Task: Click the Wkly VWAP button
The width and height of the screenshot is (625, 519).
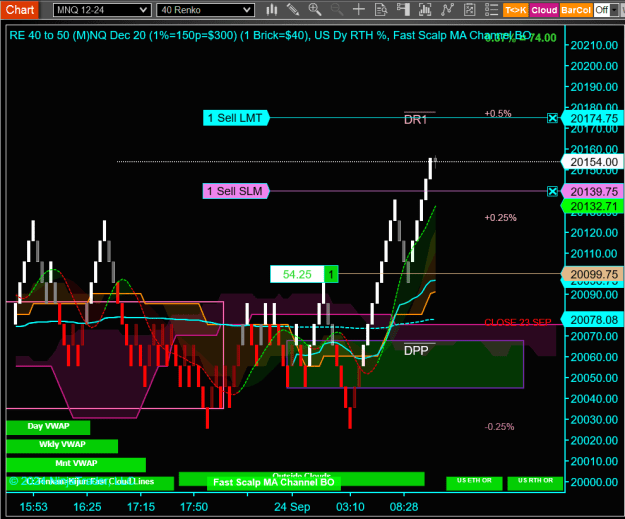Action: 62,446
